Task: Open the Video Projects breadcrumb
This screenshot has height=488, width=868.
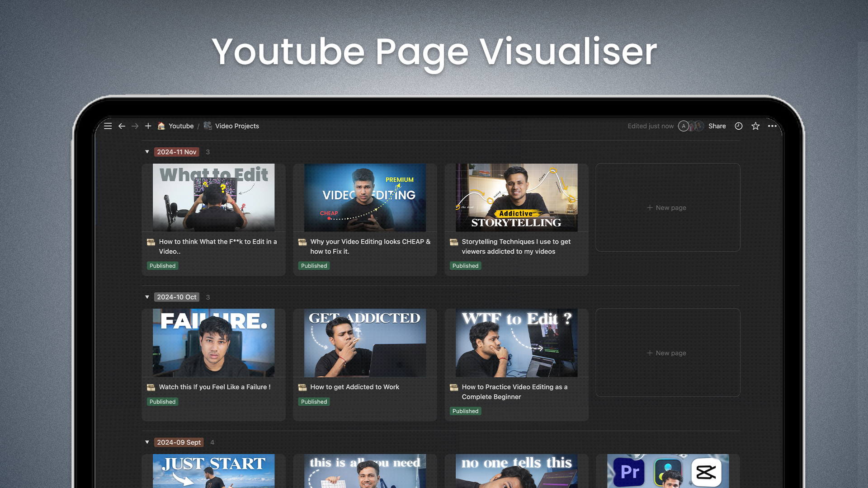Action: pyautogui.click(x=237, y=126)
